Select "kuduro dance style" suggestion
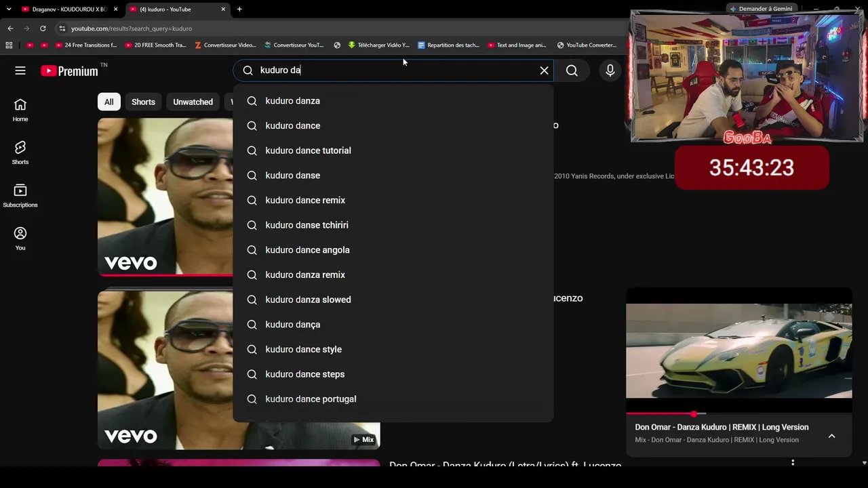 click(393, 349)
